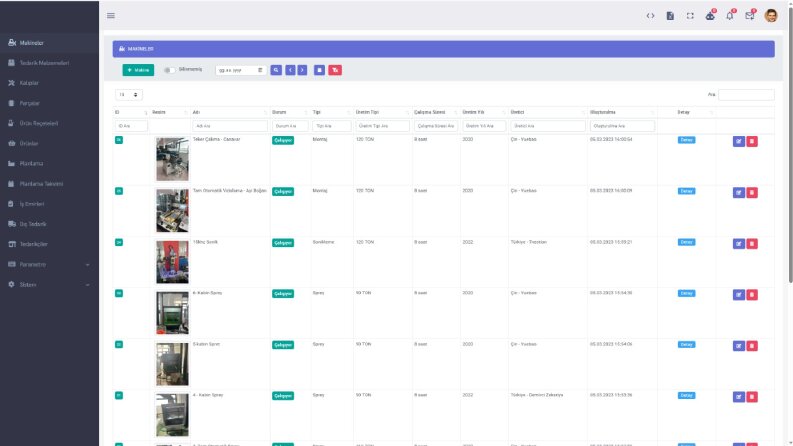The image size is (793, 446).
Task: Sort table by Adı column
Action: (x=230, y=112)
